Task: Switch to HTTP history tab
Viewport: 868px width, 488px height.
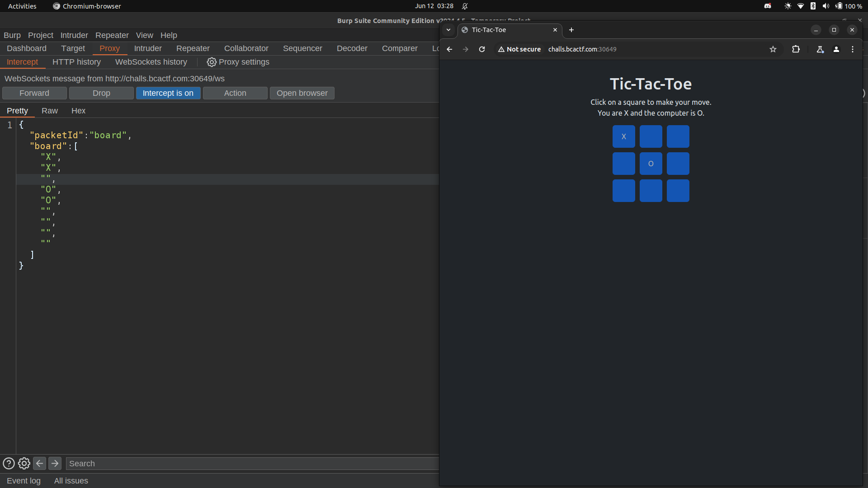Action: 76,61
